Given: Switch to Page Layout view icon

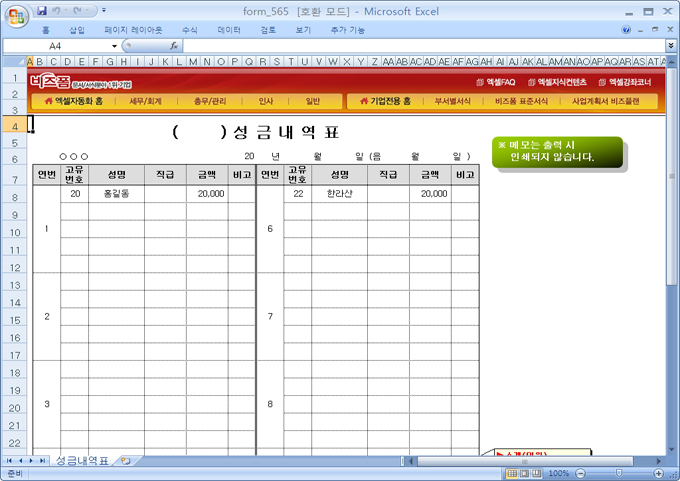Looking at the screenshot, I should tap(525, 473).
